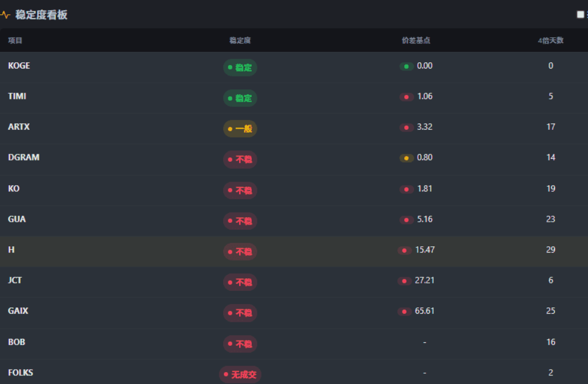The height and width of the screenshot is (384, 588).
Task: Click the red indicator next to 15.47
Action: point(405,250)
